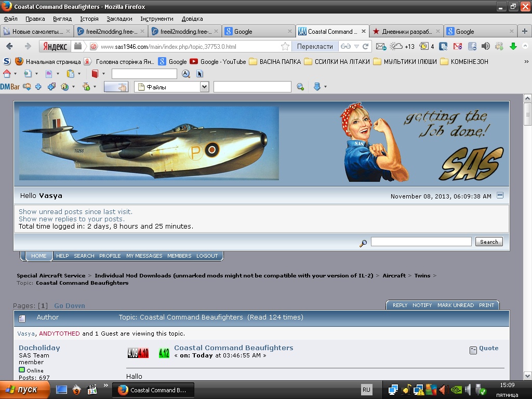Open the ВАСІНА ПАПКА bookmarks folder
Screen dimensions: 532x399
(x=275, y=61)
